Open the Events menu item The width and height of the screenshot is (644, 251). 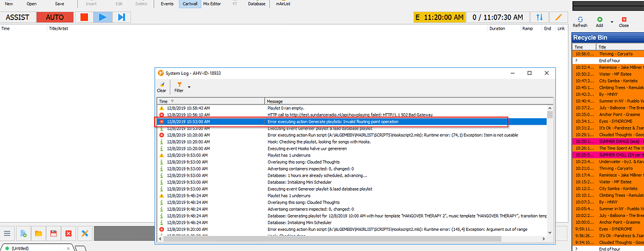pyautogui.click(x=167, y=4)
